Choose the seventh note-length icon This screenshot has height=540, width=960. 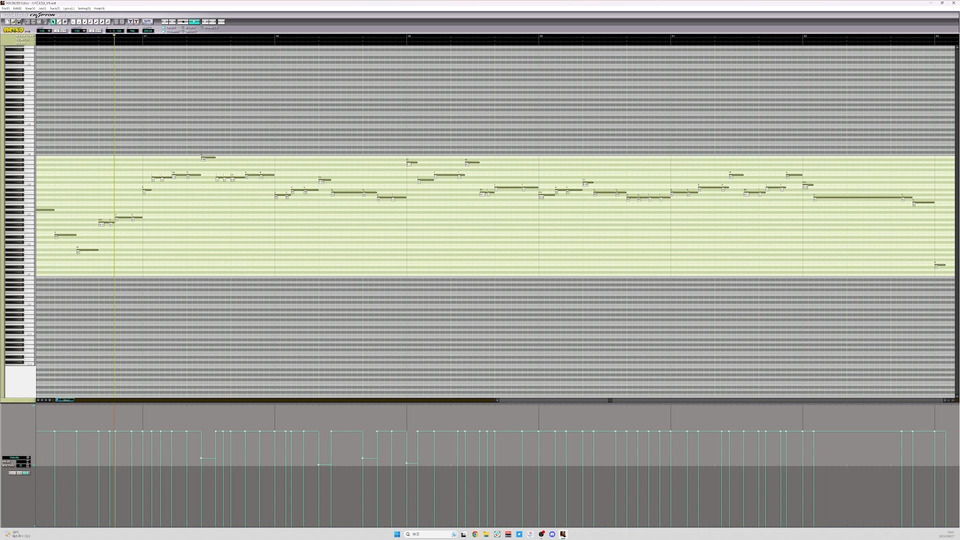pos(108,21)
